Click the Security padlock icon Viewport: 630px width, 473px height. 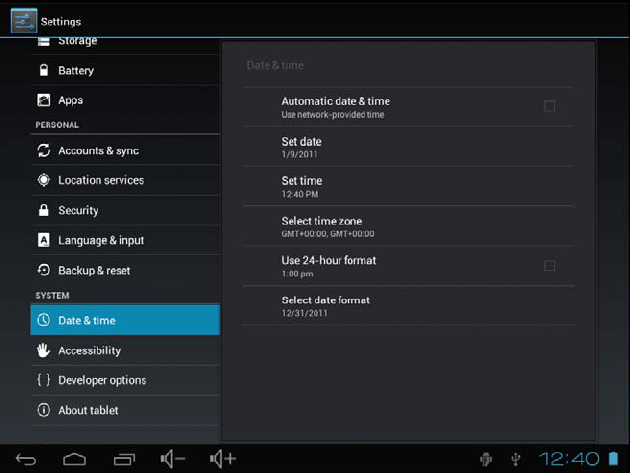point(44,210)
